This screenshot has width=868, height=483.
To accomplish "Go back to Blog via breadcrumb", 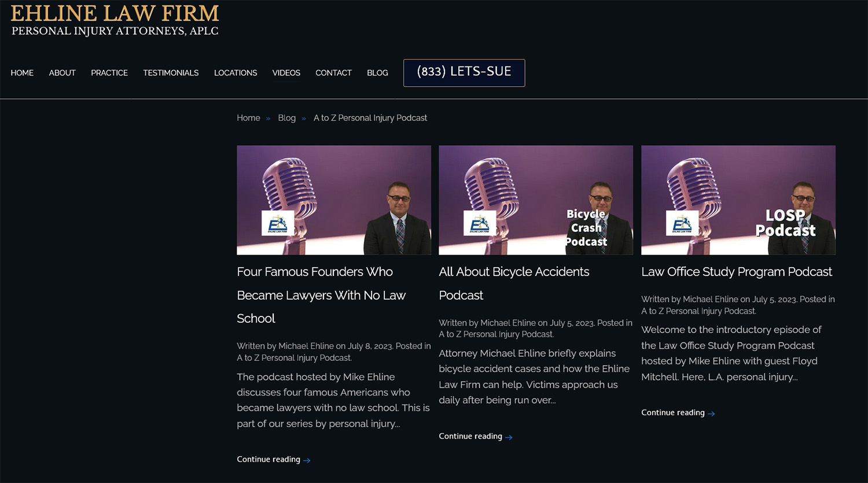I will pyautogui.click(x=286, y=118).
